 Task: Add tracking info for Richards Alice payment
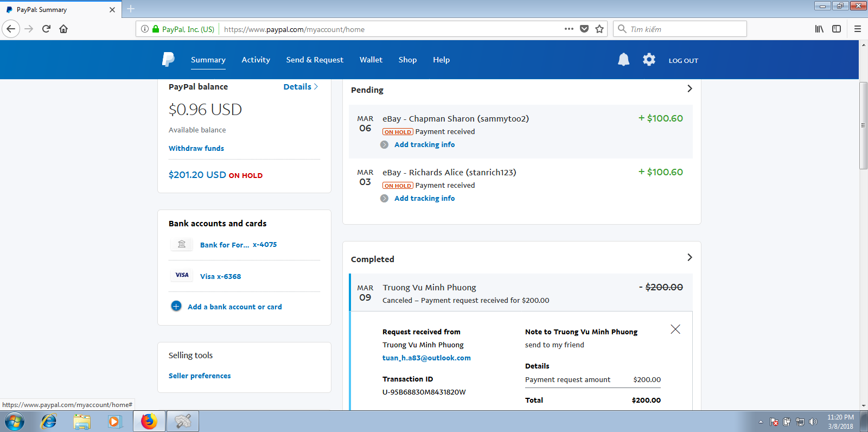point(424,198)
